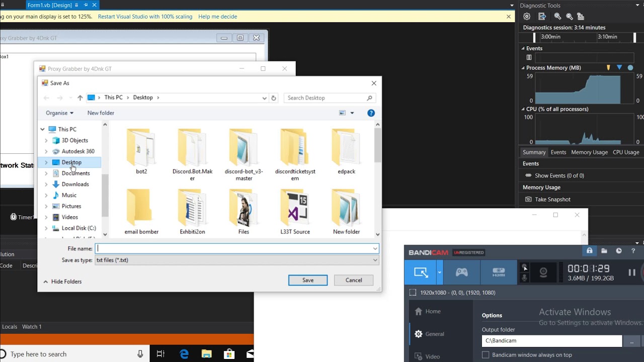The width and height of the screenshot is (644, 362).
Task: Collapse the This PC tree node
Action: (x=43, y=129)
